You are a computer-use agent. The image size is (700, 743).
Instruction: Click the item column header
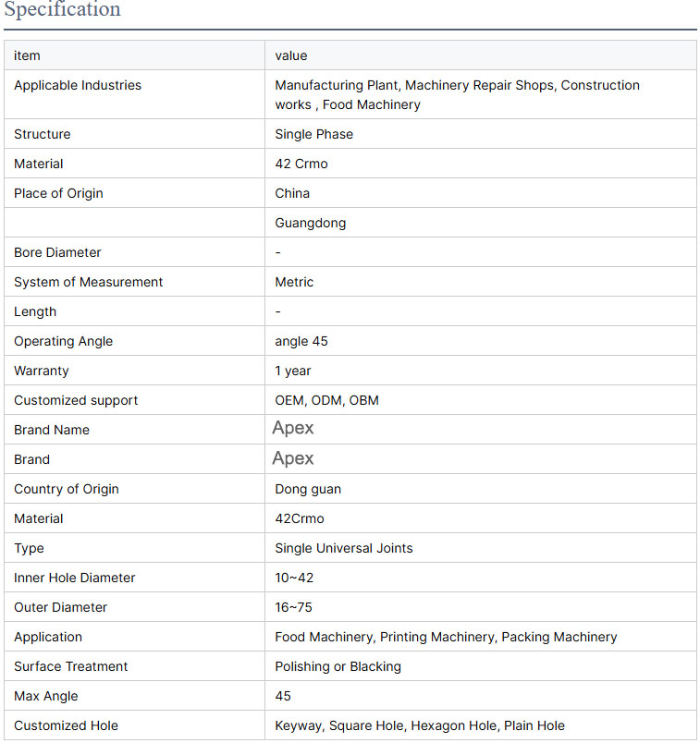tap(27, 55)
